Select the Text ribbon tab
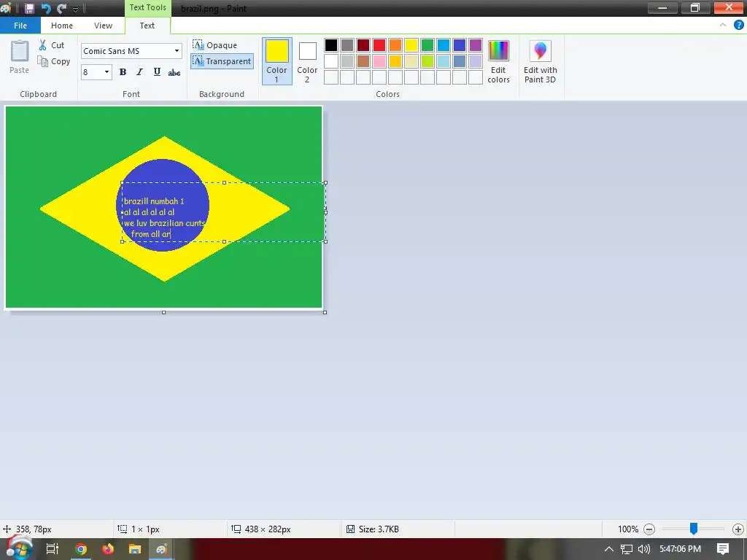Viewport: 747px width, 560px height. tap(147, 26)
